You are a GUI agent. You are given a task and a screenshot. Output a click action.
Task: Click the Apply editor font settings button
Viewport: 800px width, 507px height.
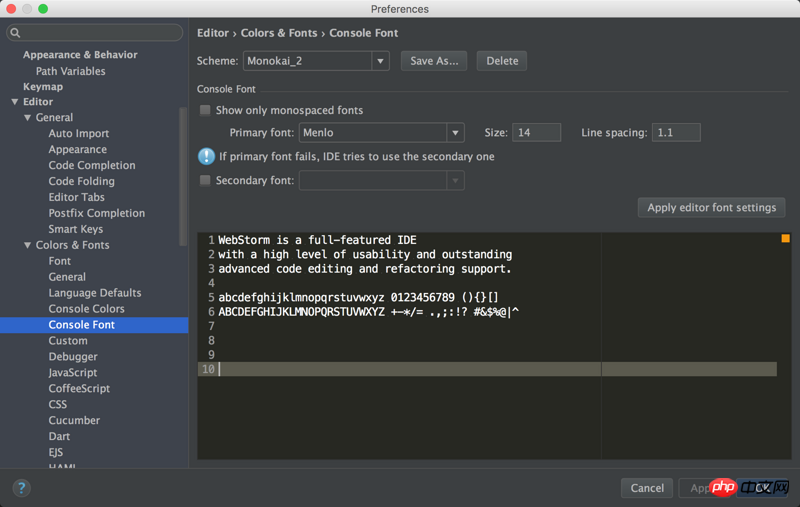(x=711, y=208)
